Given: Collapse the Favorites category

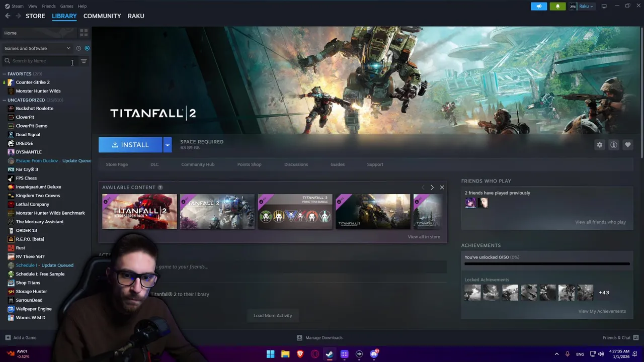Looking at the screenshot, I should [4, 74].
